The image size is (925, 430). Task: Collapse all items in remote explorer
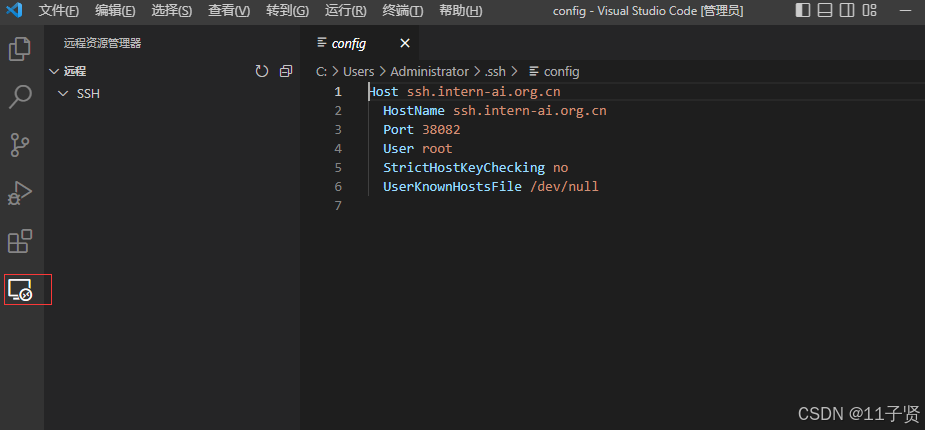pos(286,71)
